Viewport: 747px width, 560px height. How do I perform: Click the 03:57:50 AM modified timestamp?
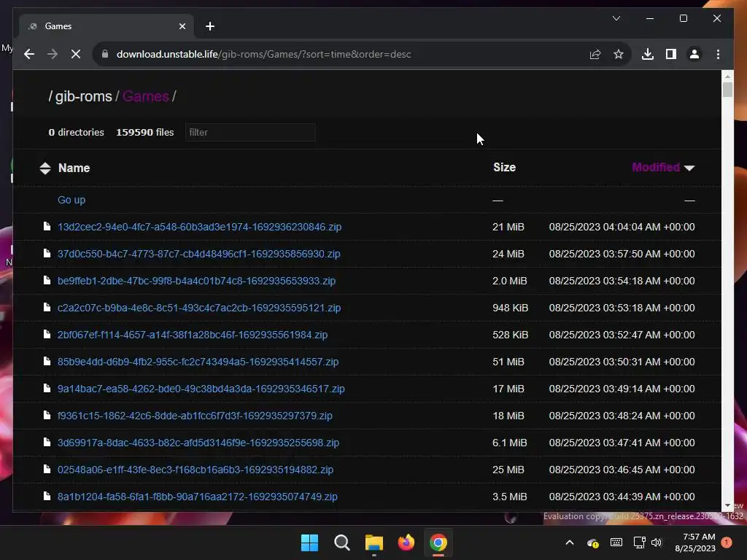pyautogui.click(x=622, y=254)
